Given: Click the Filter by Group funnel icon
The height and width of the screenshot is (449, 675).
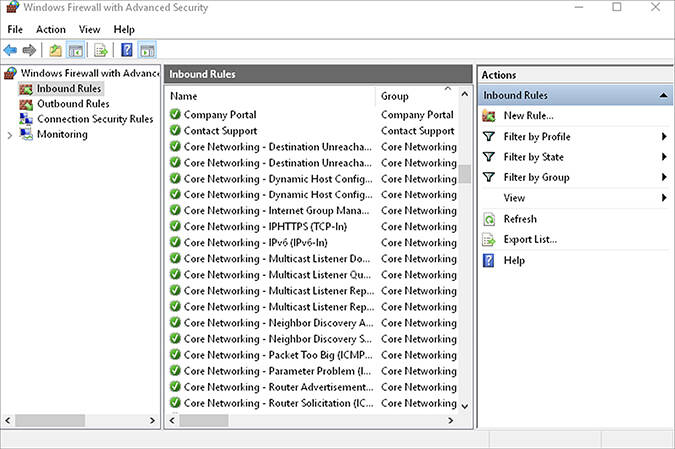Looking at the screenshot, I should 489,177.
